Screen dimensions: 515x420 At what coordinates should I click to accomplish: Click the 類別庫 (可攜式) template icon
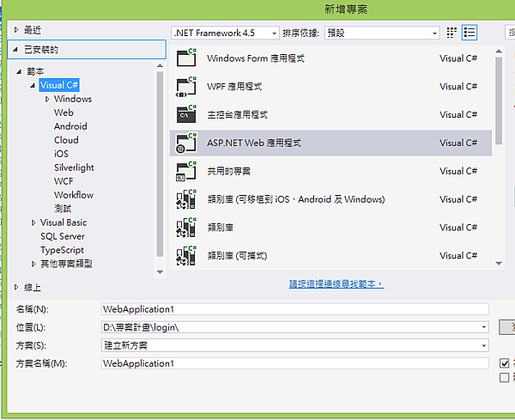click(186, 256)
